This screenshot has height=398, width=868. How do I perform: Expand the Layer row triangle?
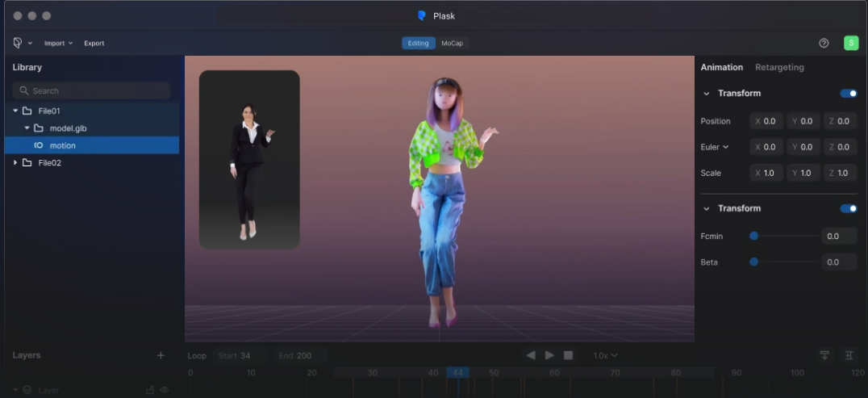pos(15,390)
